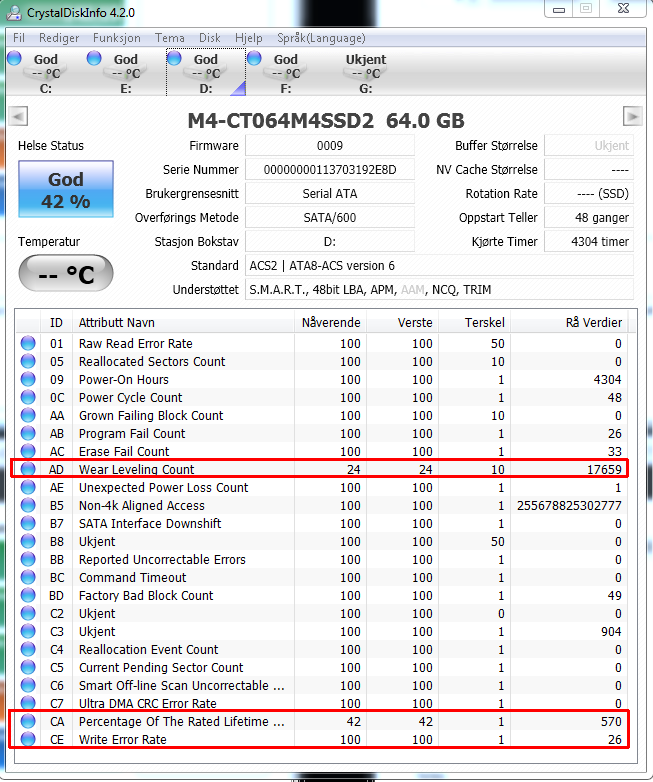Click status icon of Power Cycle Count
The height and width of the screenshot is (782, 653).
pyautogui.click(x=28, y=397)
